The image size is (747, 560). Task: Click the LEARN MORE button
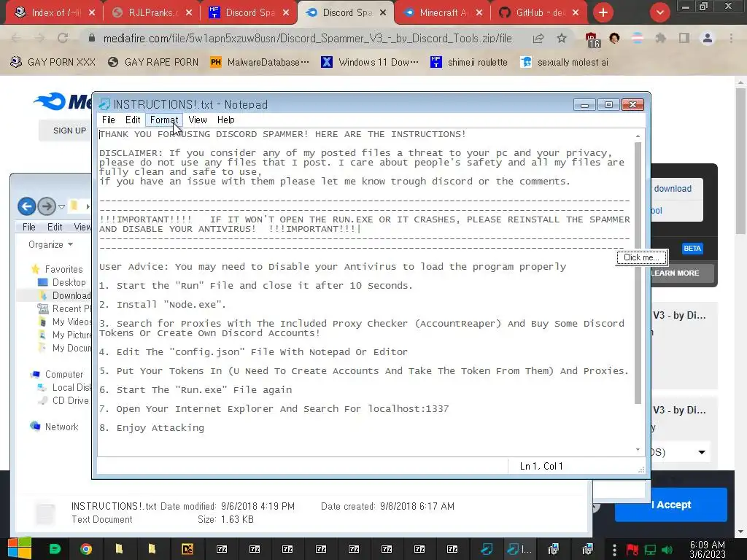(x=682, y=273)
